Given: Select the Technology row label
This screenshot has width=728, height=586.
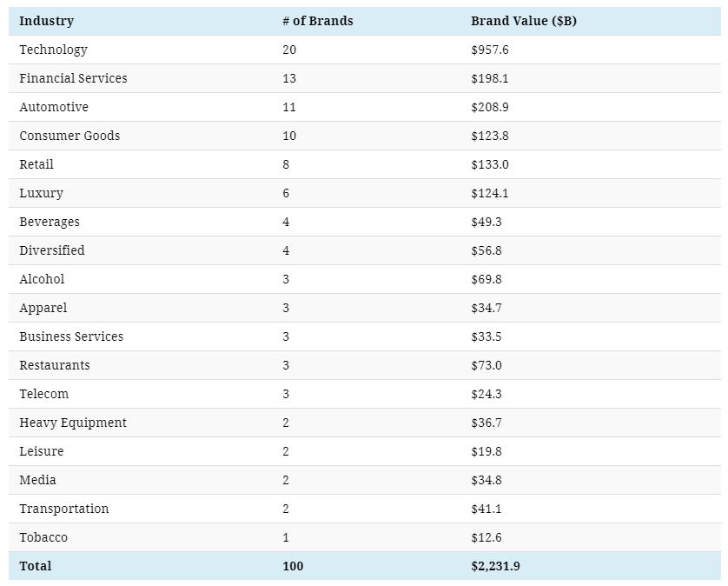Looking at the screenshot, I should pos(53,50).
